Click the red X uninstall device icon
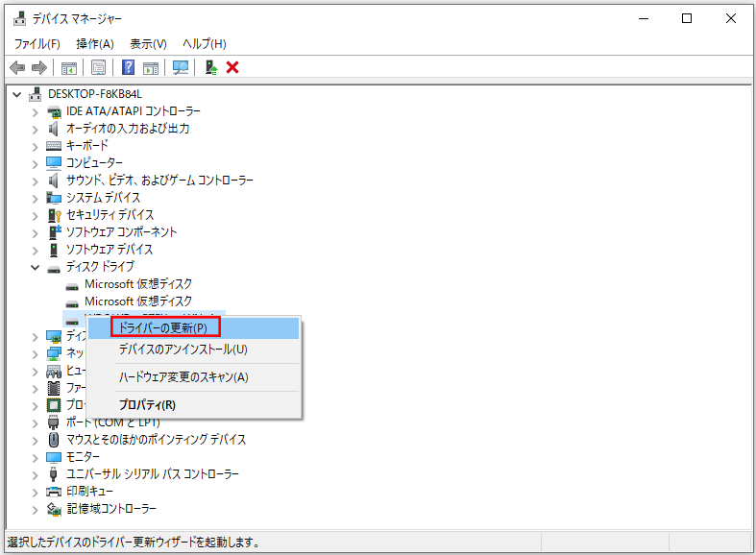This screenshot has height=555, width=756. [x=232, y=67]
